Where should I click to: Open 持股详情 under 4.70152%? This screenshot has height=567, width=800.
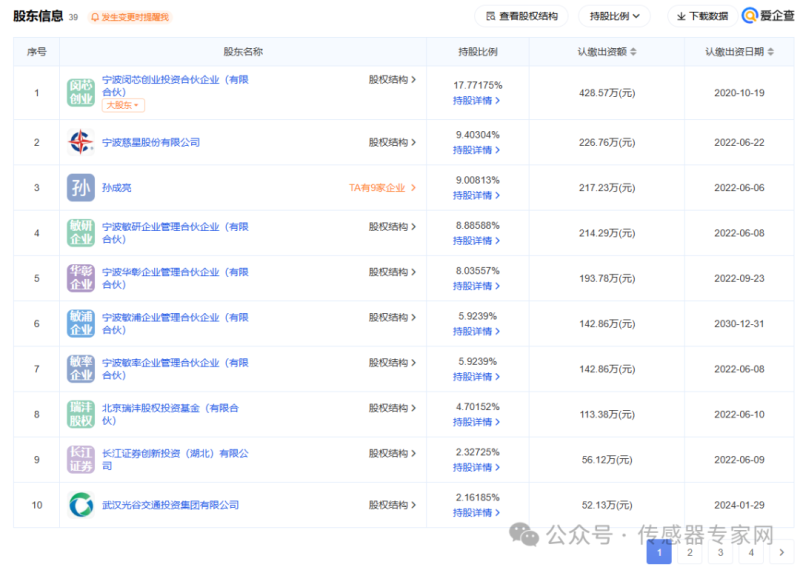(477, 422)
